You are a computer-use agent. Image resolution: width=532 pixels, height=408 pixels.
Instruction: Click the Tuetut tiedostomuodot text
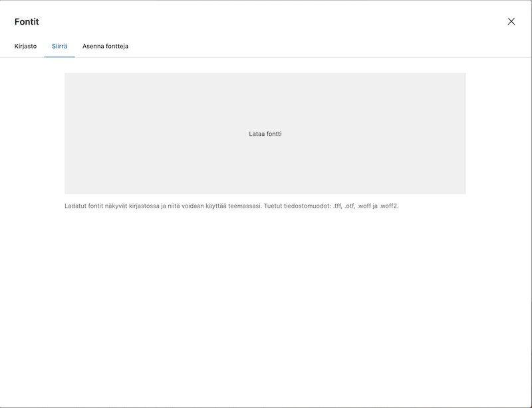click(297, 206)
